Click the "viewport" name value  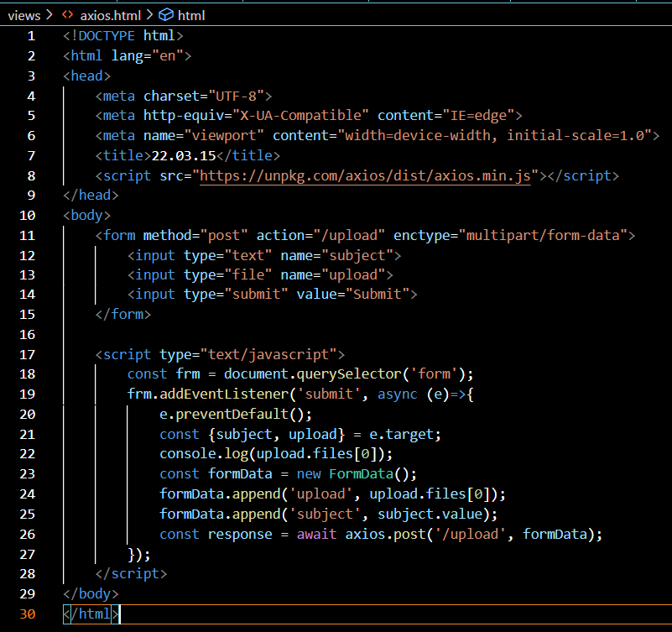click(x=224, y=135)
